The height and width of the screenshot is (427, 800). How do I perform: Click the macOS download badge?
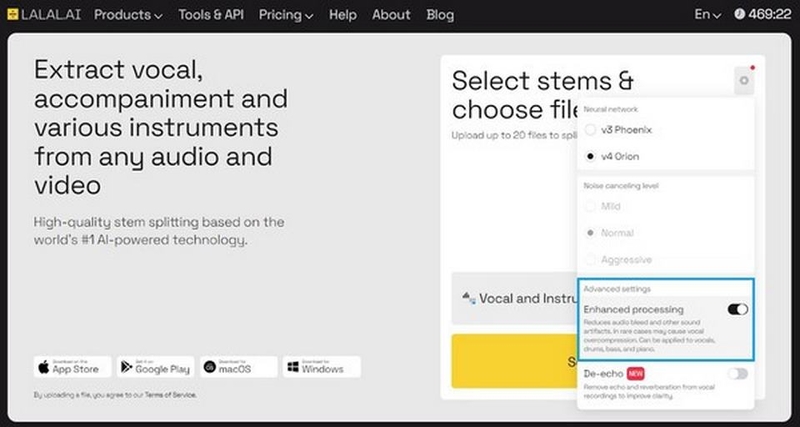(x=239, y=367)
